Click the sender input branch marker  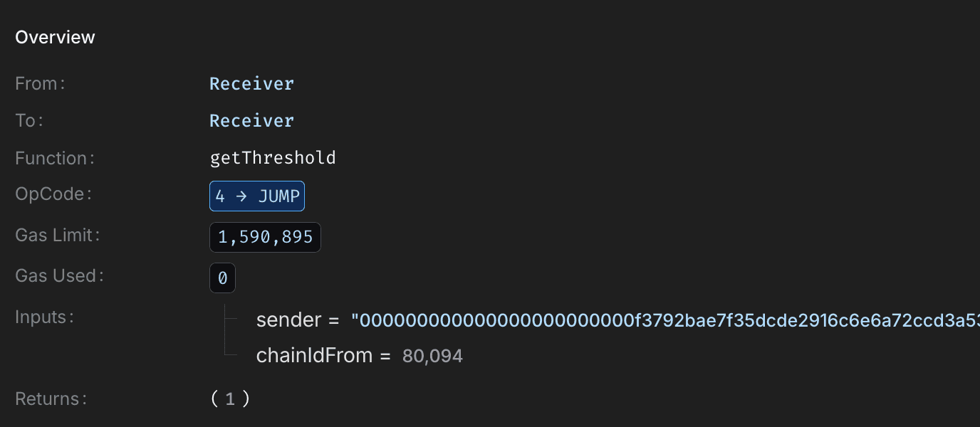(235, 320)
